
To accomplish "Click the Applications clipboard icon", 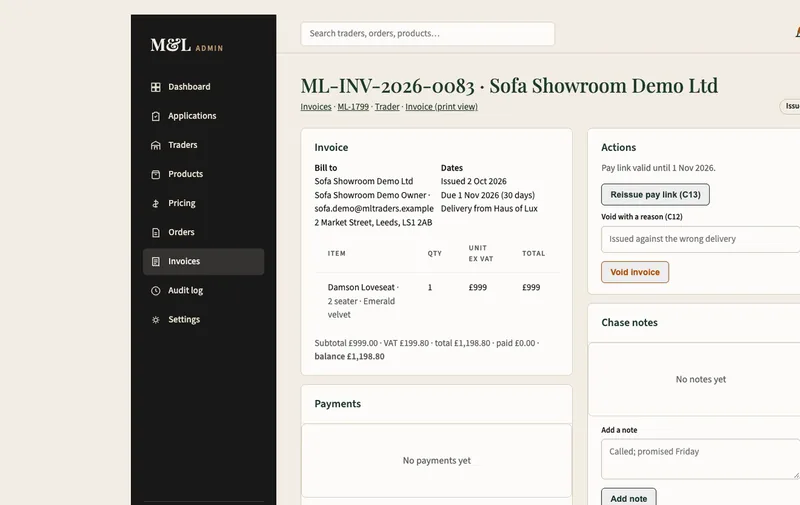I will 156,116.
